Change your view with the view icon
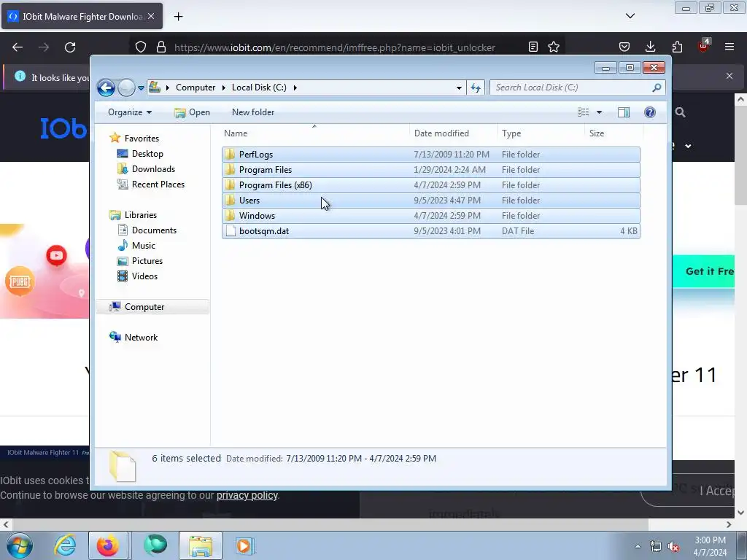 pyautogui.click(x=583, y=112)
